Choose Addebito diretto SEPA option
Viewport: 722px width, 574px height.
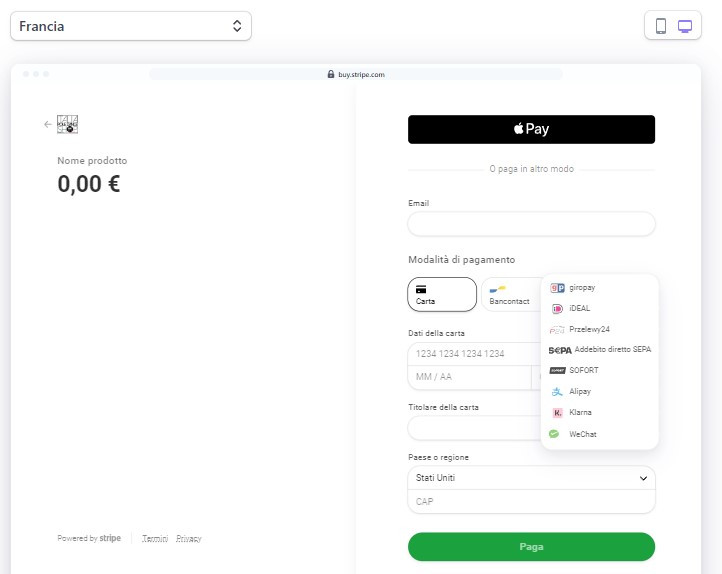click(600, 350)
